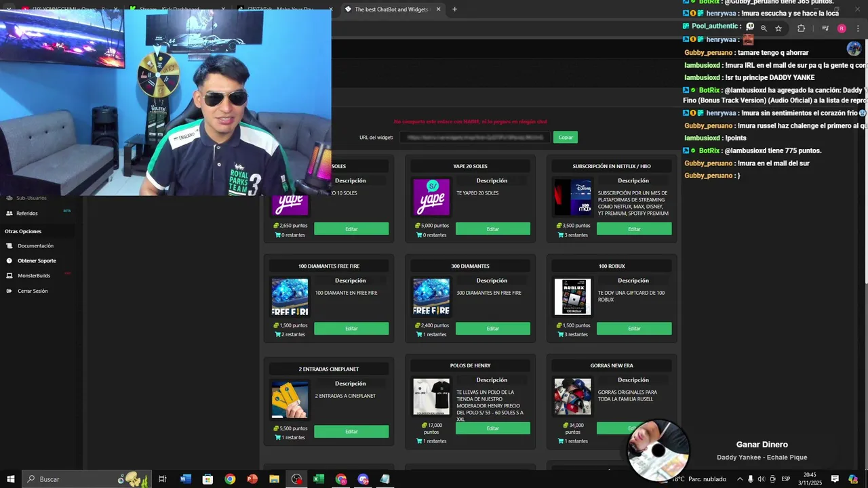Click the 20:45 clock and date
This screenshot has height=488, width=868.
point(810,479)
